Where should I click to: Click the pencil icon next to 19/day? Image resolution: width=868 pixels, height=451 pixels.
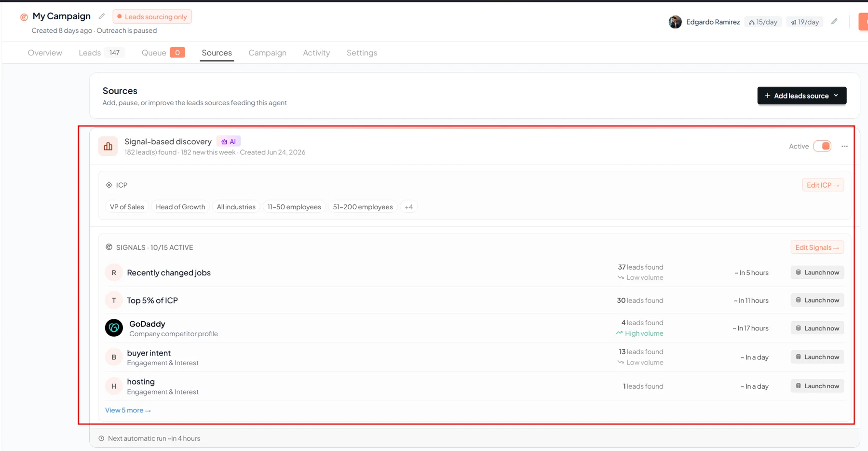834,22
